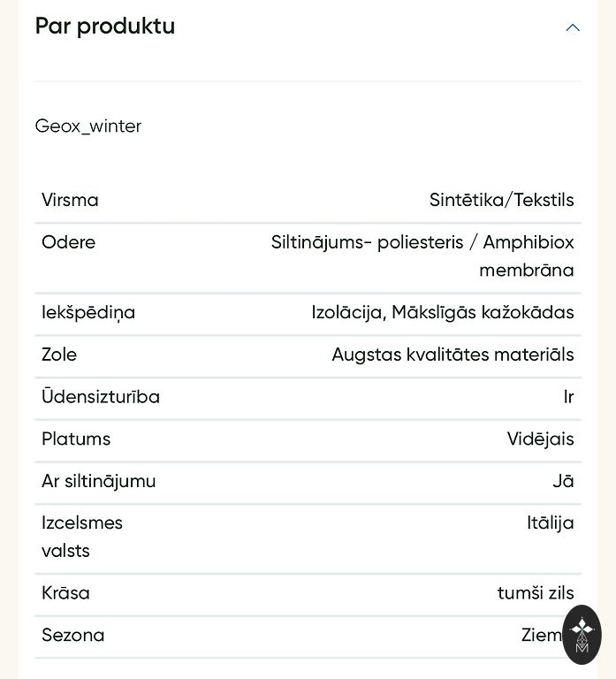Image resolution: width=616 pixels, height=679 pixels.
Task: Click the Sezona row label
Action: (x=72, y=635)
